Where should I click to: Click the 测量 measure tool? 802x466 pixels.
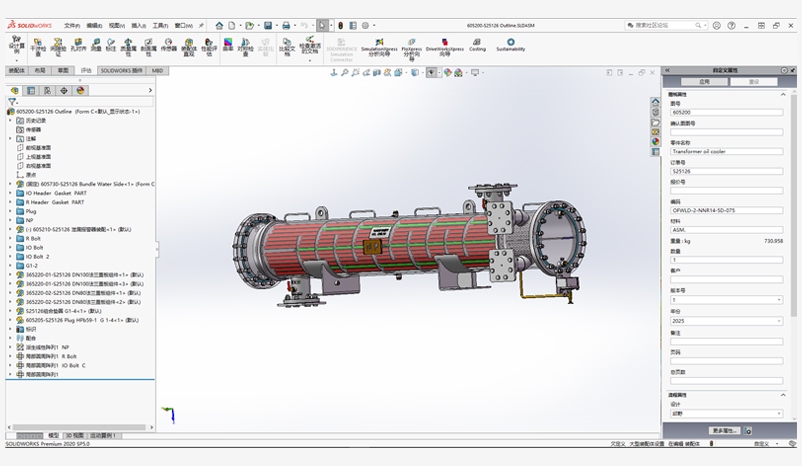tap(96, 45)
